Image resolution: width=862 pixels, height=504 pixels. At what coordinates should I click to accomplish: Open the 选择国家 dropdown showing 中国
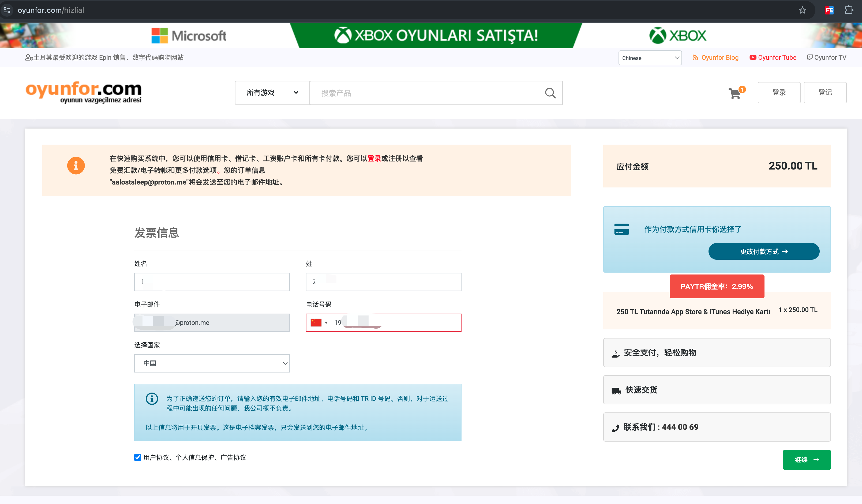coord(212,363)
